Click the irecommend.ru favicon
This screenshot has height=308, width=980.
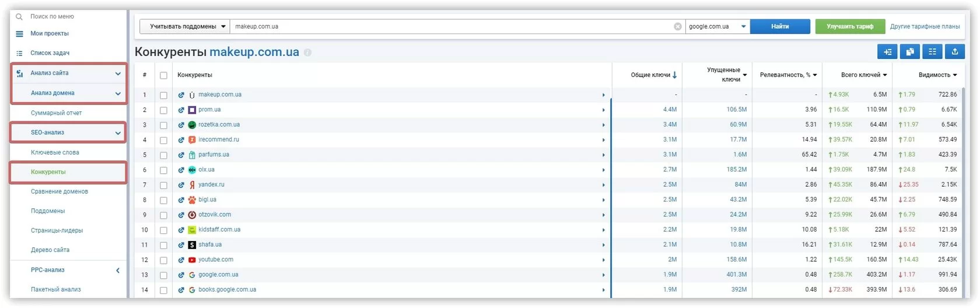pos(192,140)
